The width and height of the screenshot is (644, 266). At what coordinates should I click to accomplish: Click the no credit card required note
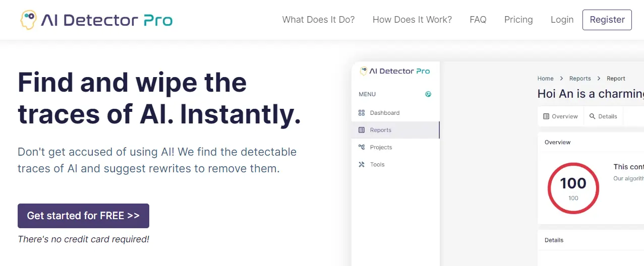pyautogui.click(x=83, y=239)
